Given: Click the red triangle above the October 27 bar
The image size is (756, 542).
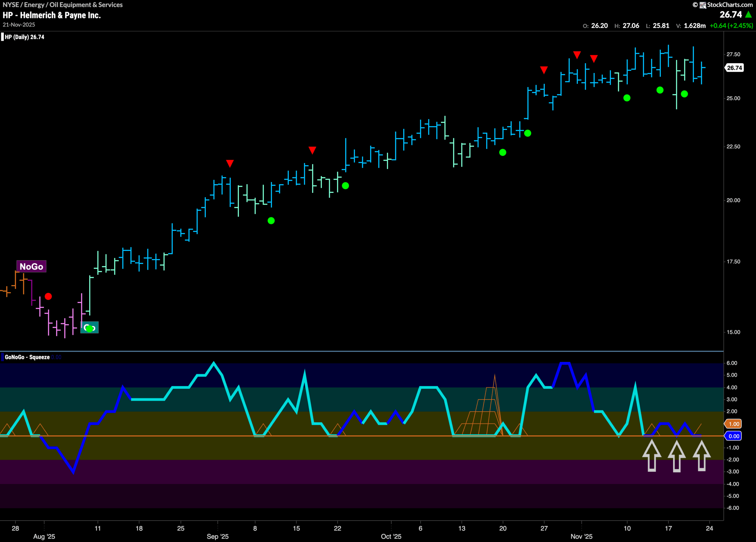Looking at the screenshot, I should point(544,70).
